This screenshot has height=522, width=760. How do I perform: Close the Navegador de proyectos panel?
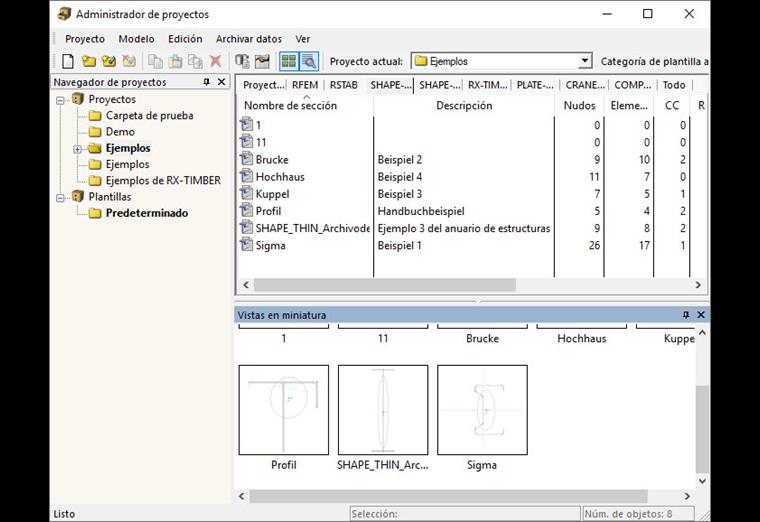[x=222, y=82]
